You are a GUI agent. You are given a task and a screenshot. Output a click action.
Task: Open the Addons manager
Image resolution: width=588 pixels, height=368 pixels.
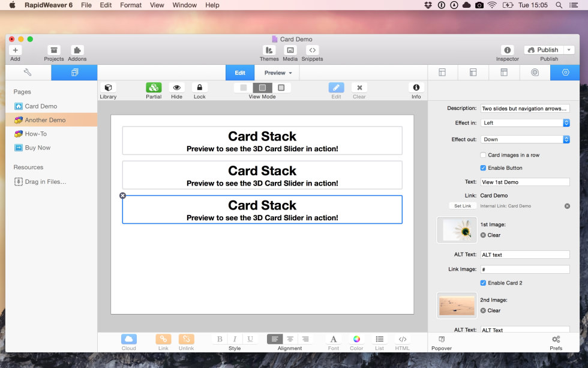(77, 50)
